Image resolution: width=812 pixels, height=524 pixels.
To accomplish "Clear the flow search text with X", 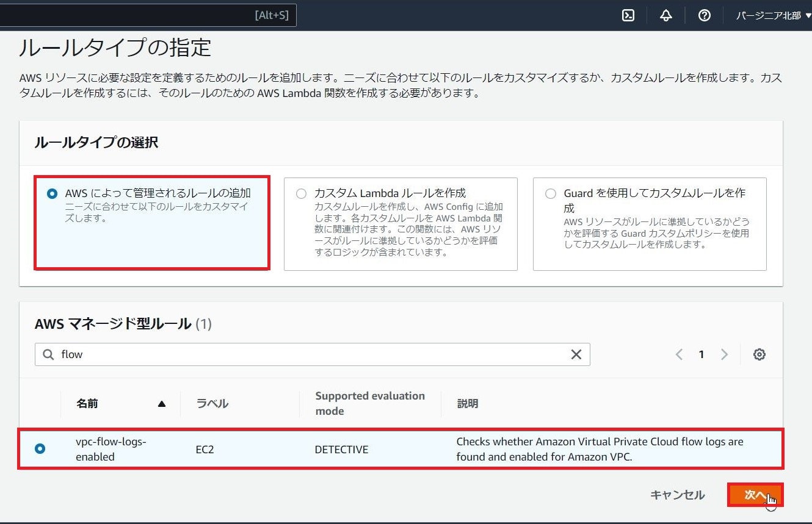I will click(x=576, y=354).
